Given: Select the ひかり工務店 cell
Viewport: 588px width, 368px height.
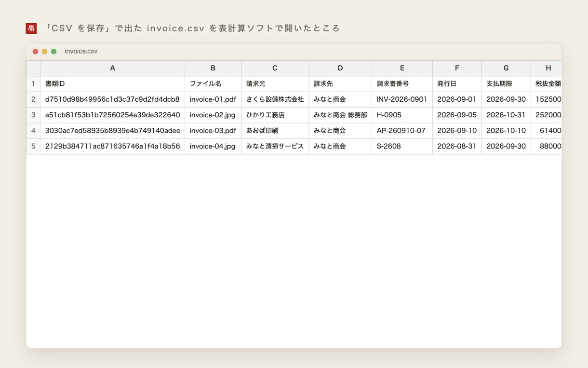Looking at the screenshot, I should click(x=275, y=115).
